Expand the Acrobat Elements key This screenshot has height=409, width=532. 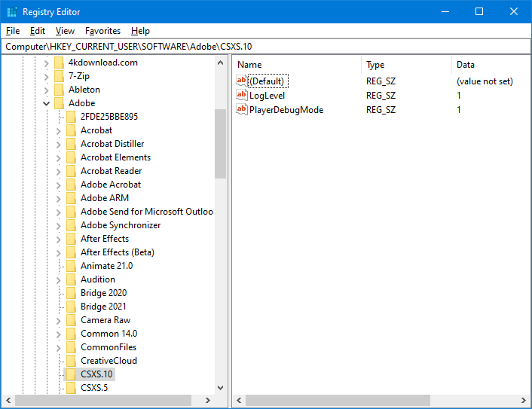pos(58,158)
